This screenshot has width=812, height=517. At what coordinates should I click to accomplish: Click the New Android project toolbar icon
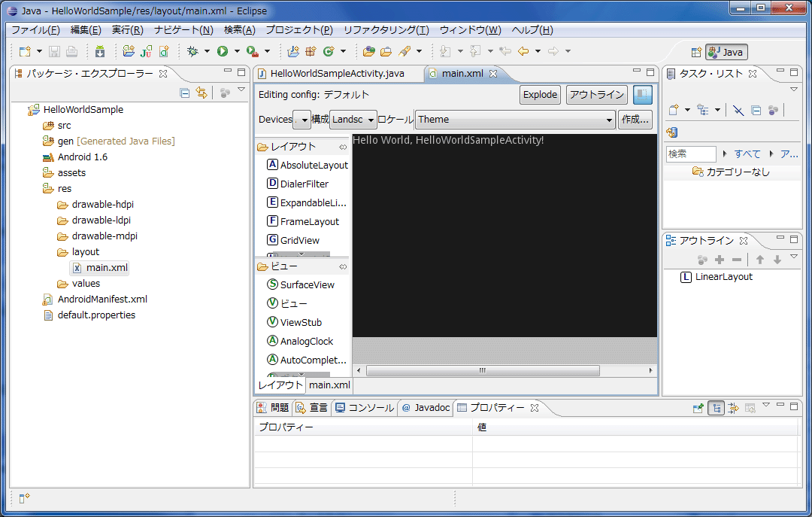(x=129, y=51)
